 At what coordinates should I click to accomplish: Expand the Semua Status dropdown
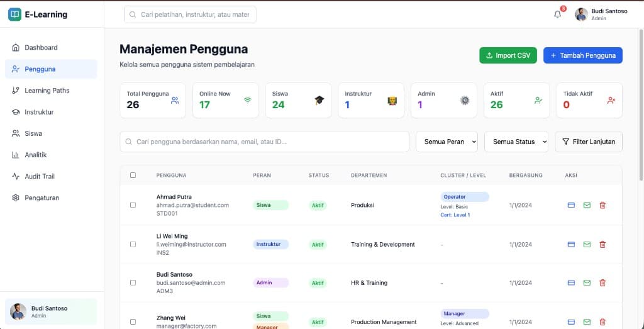coord(516,142)
